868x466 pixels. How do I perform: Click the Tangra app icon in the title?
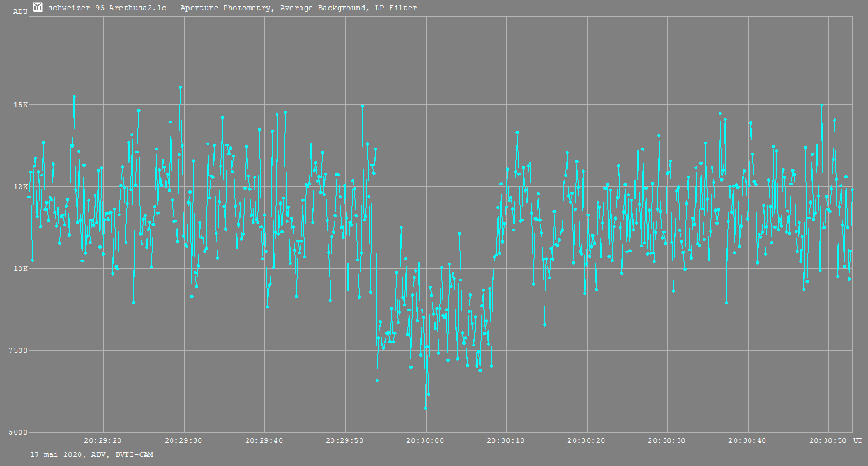38,8
